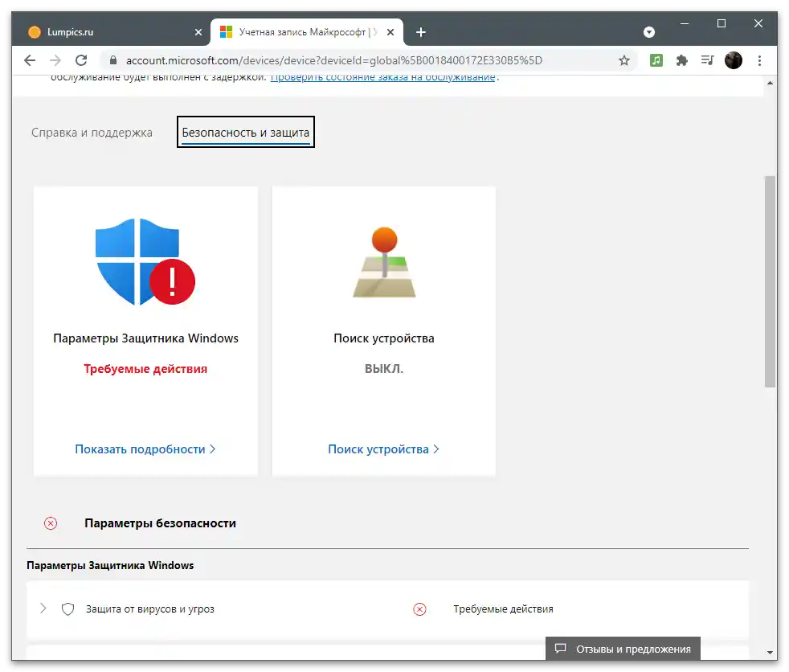This screenshot has width=789, height=672.
Task: Click Проверить состояние заказа на обслуживание link
Action: click(x=383, y=77)
